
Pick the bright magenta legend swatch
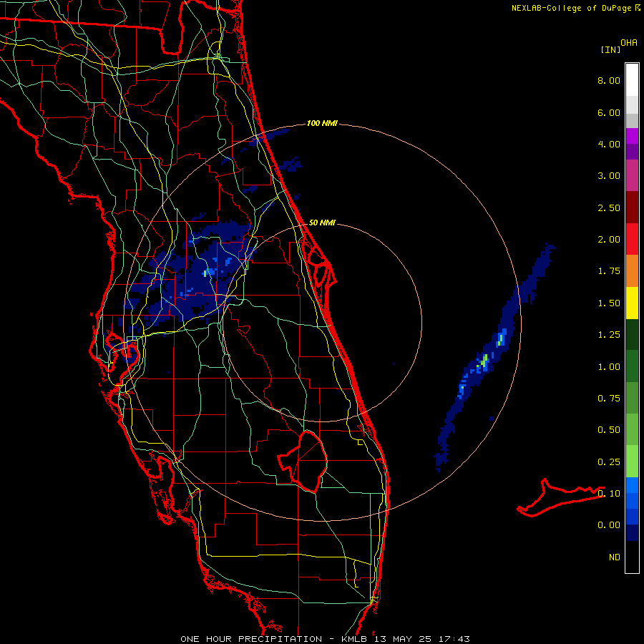632,136
